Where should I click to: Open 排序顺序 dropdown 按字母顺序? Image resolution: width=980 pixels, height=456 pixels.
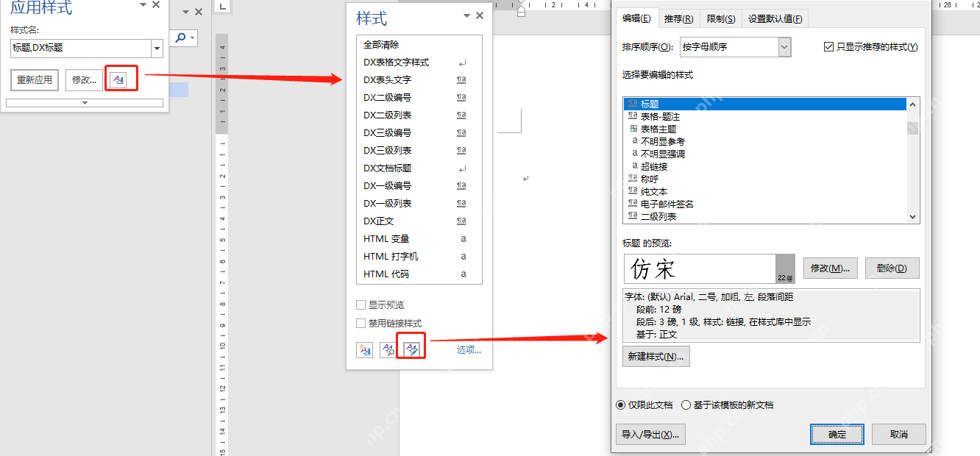click(x=736, y=47)
